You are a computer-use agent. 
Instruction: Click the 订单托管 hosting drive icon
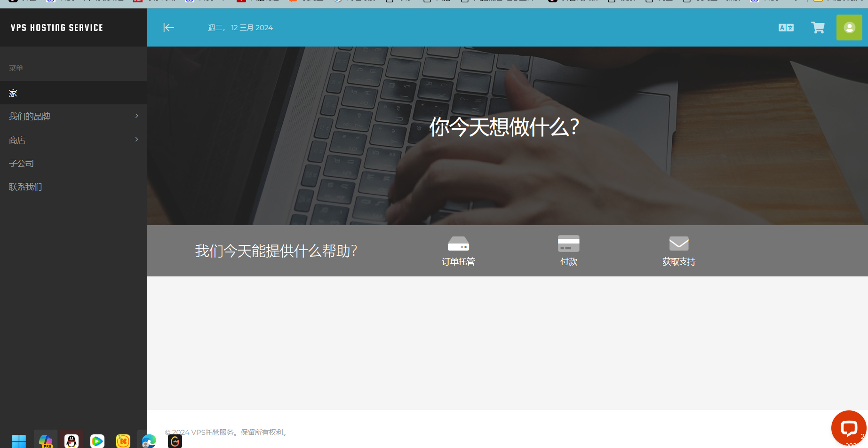point(458,244)
